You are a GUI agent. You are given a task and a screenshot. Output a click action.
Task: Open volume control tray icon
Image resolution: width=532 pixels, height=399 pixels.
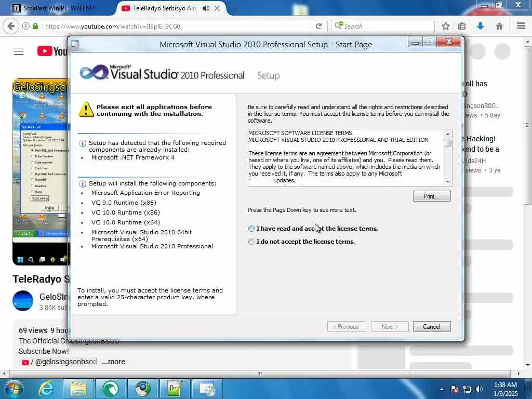click(479, 389)
